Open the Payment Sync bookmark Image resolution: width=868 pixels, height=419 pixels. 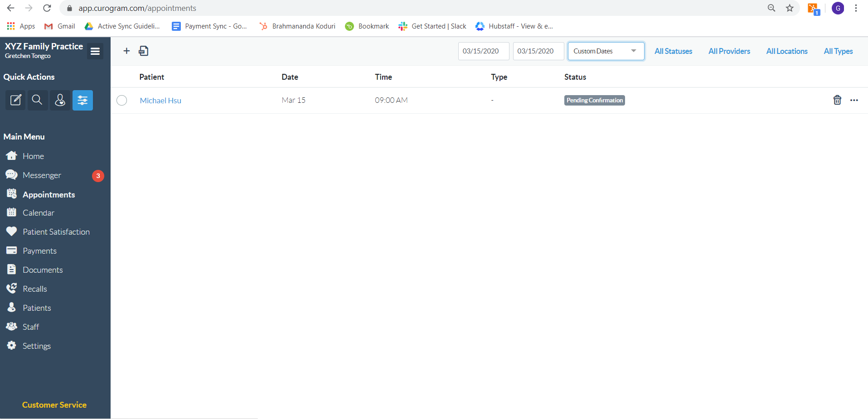(x=209, y=26)
